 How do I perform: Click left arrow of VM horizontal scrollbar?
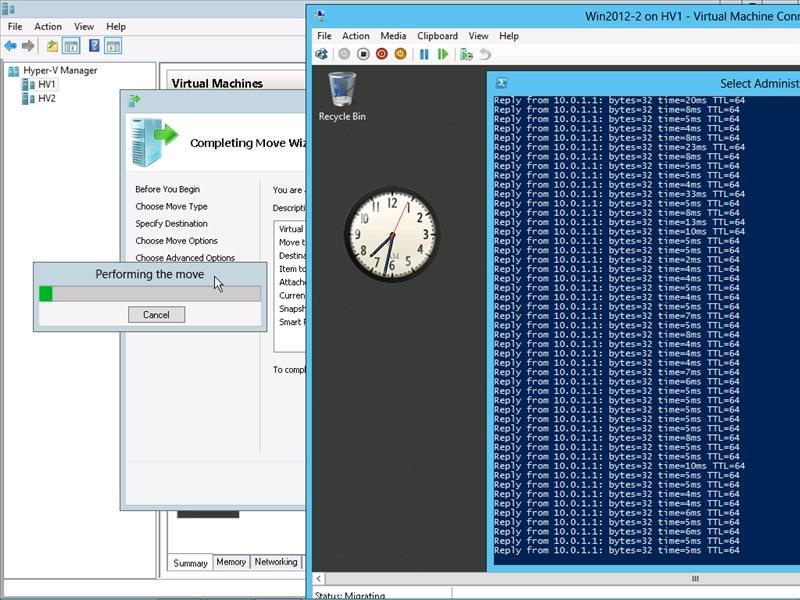[x=318, y=579]
